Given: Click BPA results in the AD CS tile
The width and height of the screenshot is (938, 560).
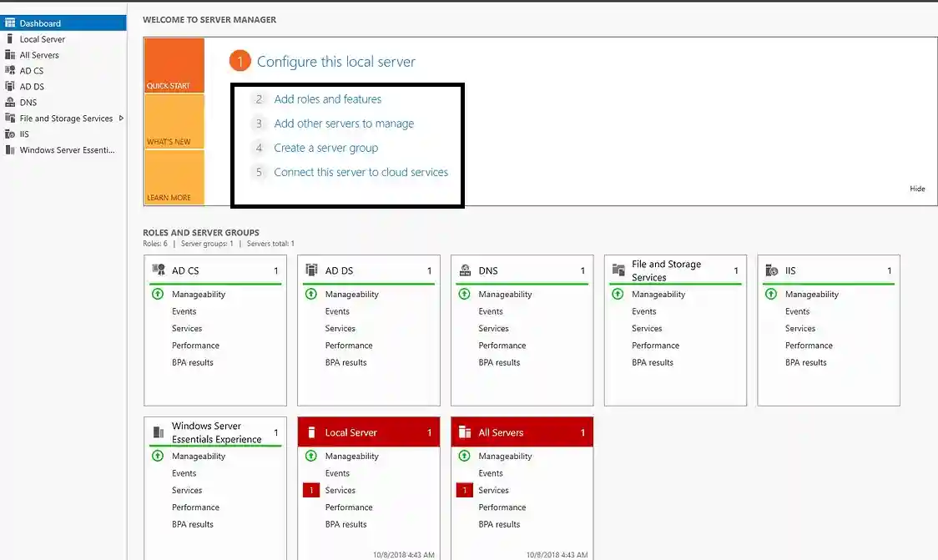Looking at the screenshot, I should (x=193, y=362).
